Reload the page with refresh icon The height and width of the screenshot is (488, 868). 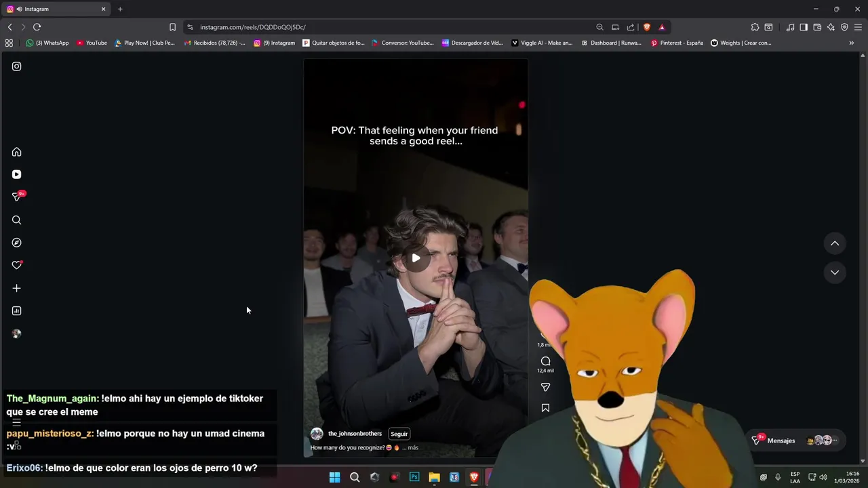pyautogui.click(x=37, y=27)
